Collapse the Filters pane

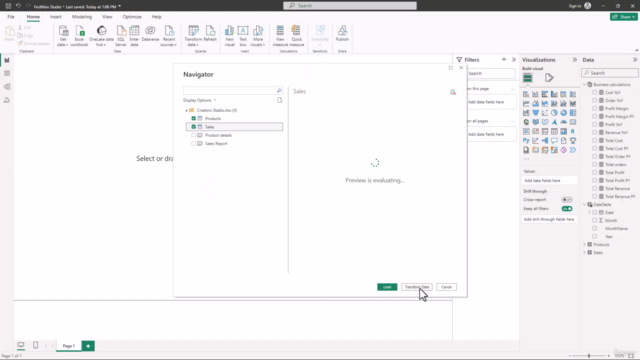click(x=513, y=60)
